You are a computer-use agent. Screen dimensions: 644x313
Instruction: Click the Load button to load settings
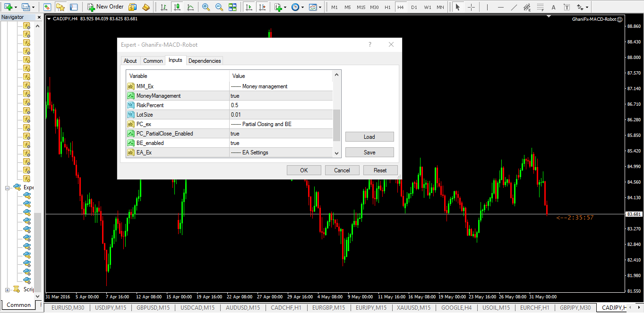(369, 136)
